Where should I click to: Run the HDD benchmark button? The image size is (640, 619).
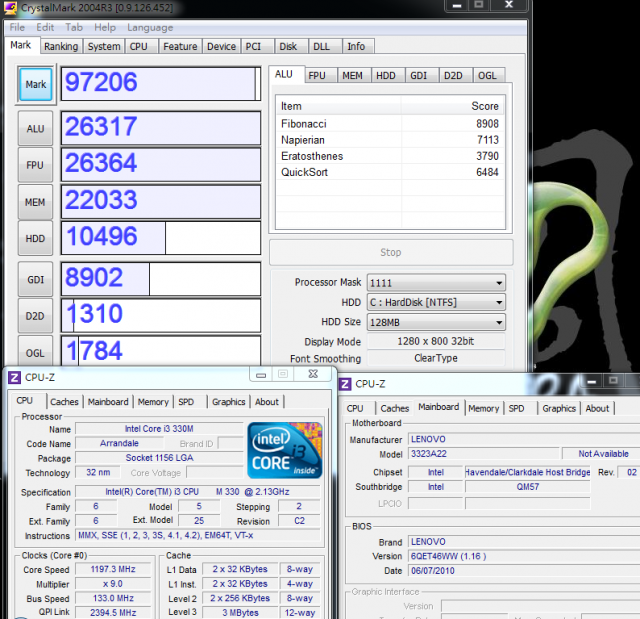pos(36,239)
